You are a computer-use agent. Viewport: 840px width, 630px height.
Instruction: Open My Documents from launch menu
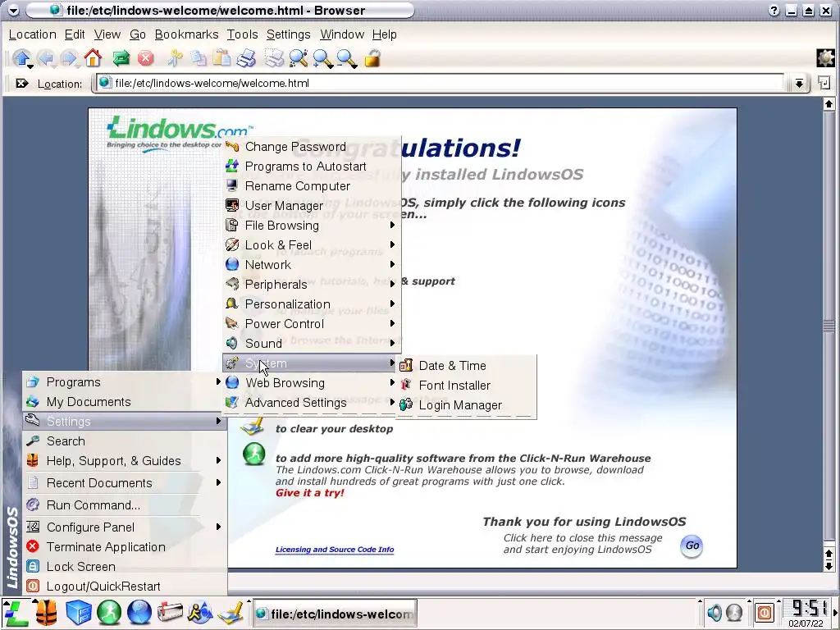coord(125,402)
